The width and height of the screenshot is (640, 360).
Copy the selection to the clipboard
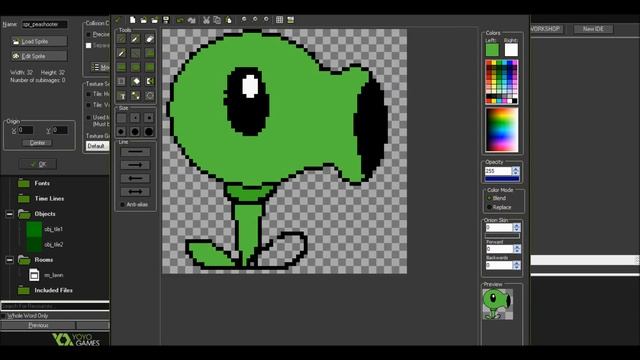(x=217, y=20)
